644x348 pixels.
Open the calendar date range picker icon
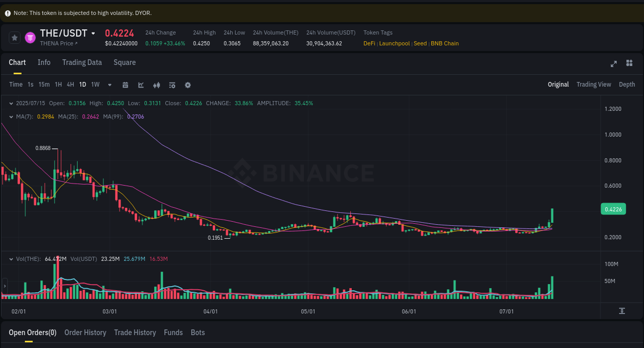[x=125, y=85]
